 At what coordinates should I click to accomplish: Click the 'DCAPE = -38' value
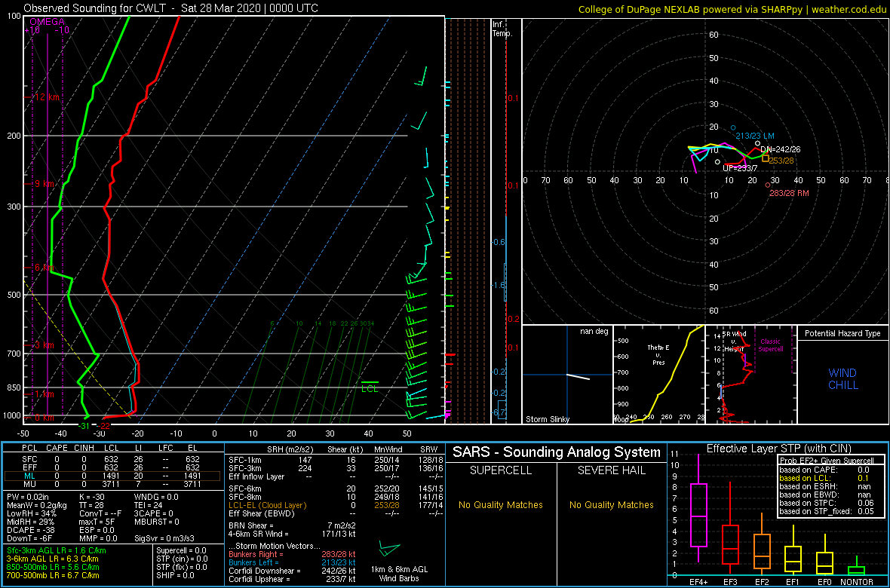29,531
